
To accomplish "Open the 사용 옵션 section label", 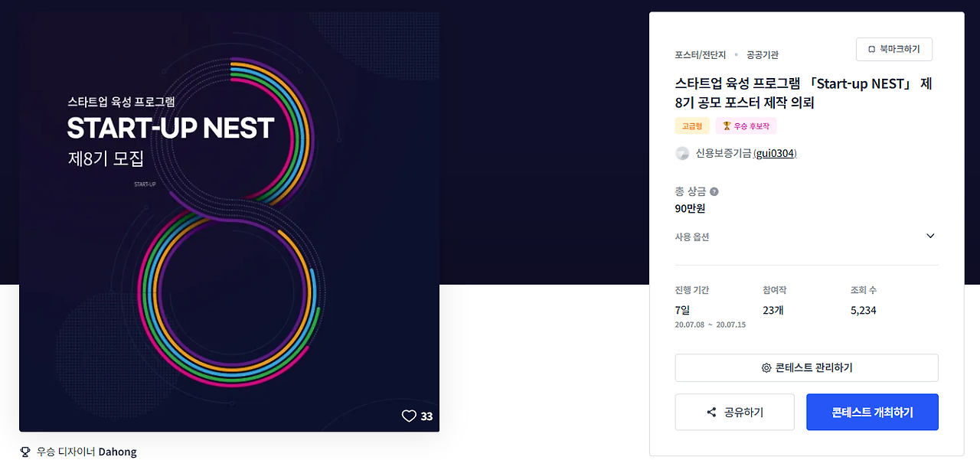I will (692, 237).
